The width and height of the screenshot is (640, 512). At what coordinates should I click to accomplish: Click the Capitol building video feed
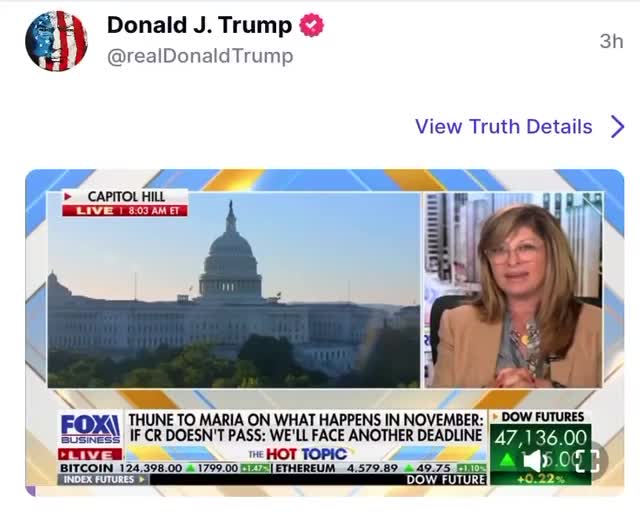(233, 289)
